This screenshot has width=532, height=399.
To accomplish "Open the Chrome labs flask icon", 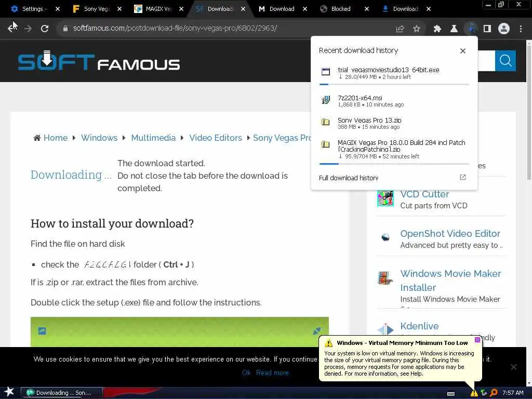I will [x=454, y=29].
